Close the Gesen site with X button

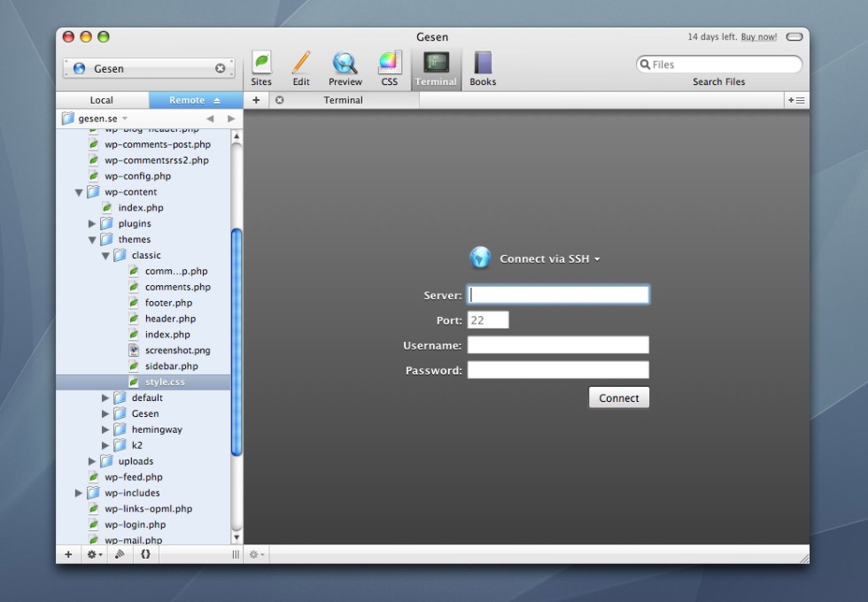221,68
